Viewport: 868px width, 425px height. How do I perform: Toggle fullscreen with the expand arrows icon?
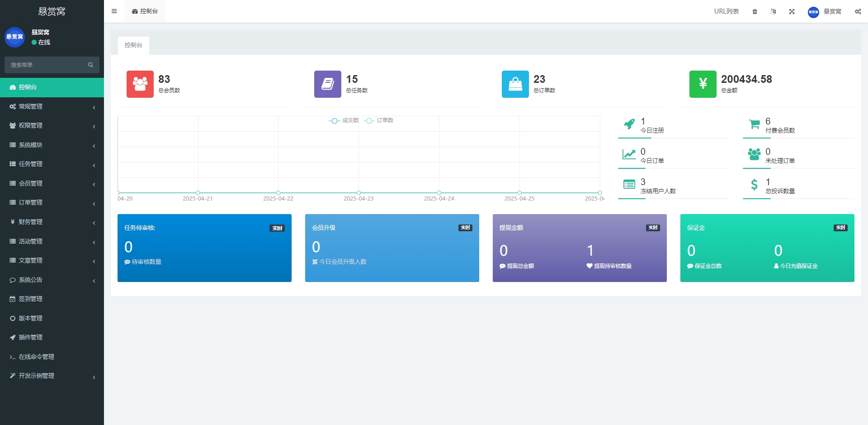[x=792, y=12]
